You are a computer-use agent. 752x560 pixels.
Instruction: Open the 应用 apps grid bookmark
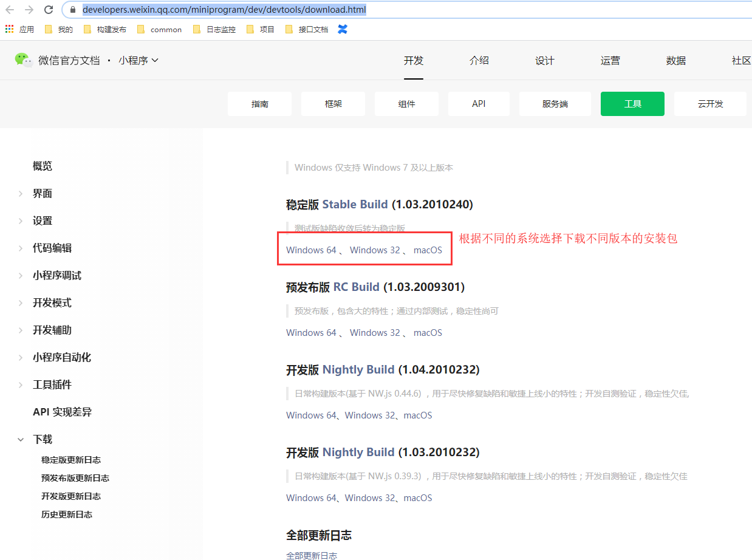coord(20,29)
